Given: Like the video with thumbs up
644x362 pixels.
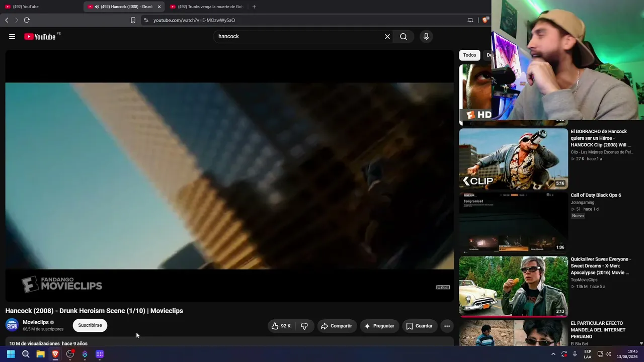Looking at the screenshot, I should click(281, 326).
